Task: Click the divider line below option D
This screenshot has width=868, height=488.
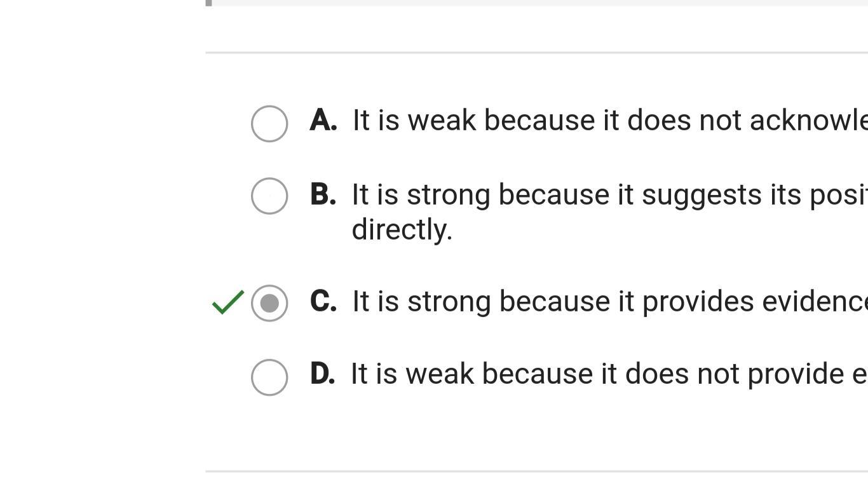Action: point(536,471)
